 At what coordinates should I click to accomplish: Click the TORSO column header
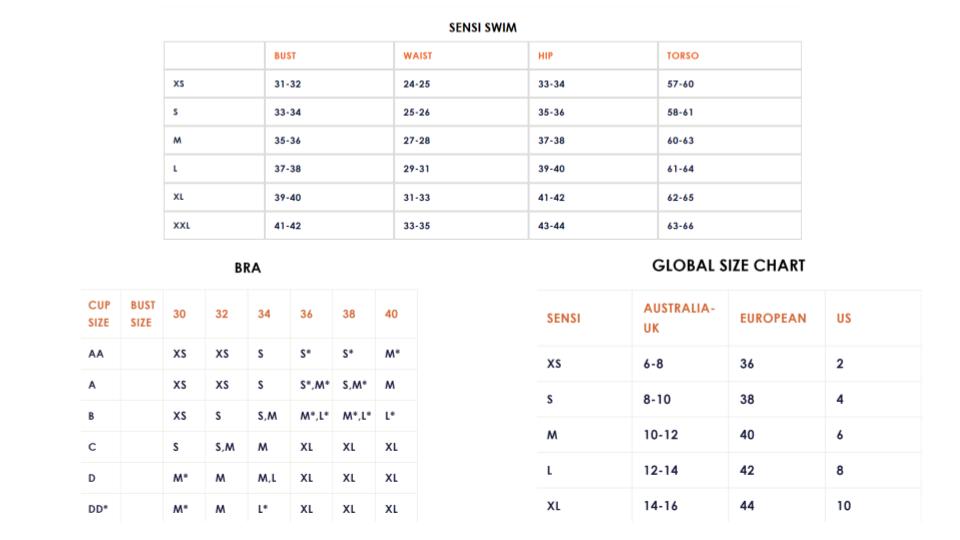pyautogui.click(x=683, y=56)
